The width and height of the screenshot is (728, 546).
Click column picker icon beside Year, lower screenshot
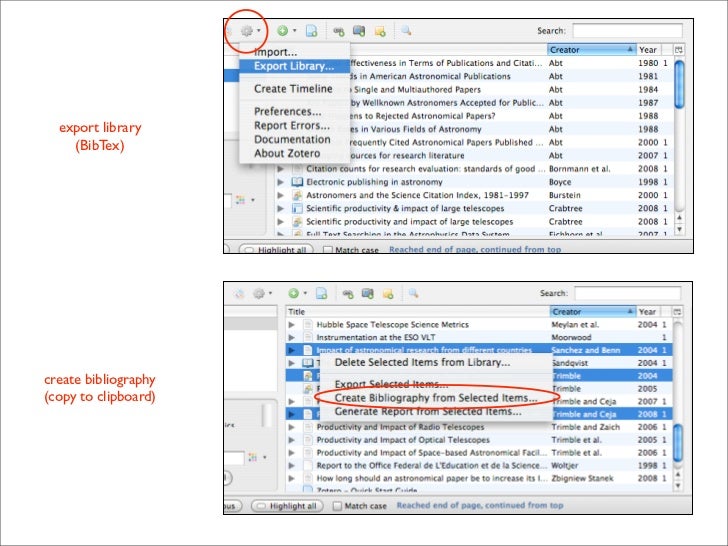tap(678, 312)
